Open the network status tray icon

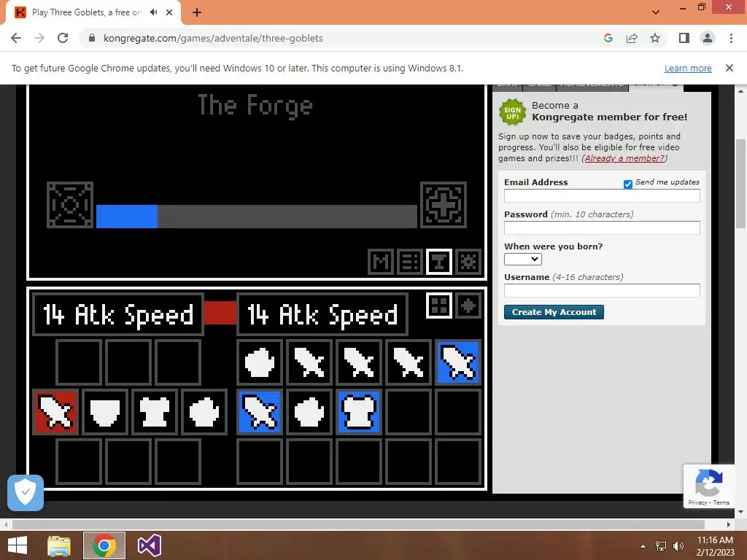tap(661, 546)
